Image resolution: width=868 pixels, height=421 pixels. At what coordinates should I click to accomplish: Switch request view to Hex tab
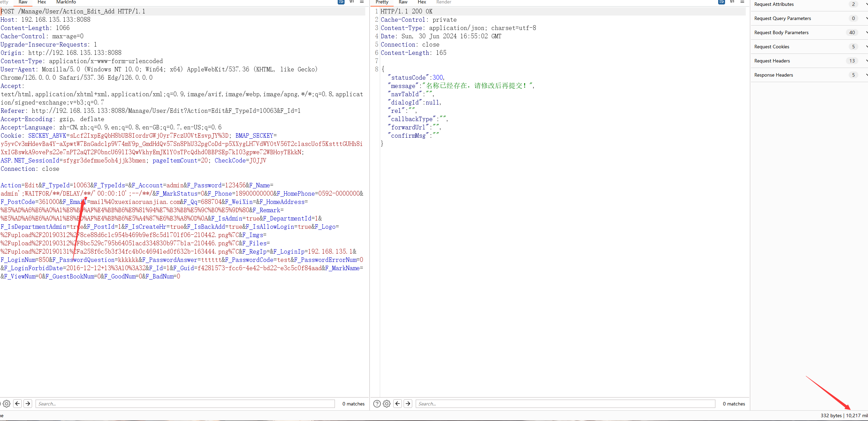click(42, 2)
